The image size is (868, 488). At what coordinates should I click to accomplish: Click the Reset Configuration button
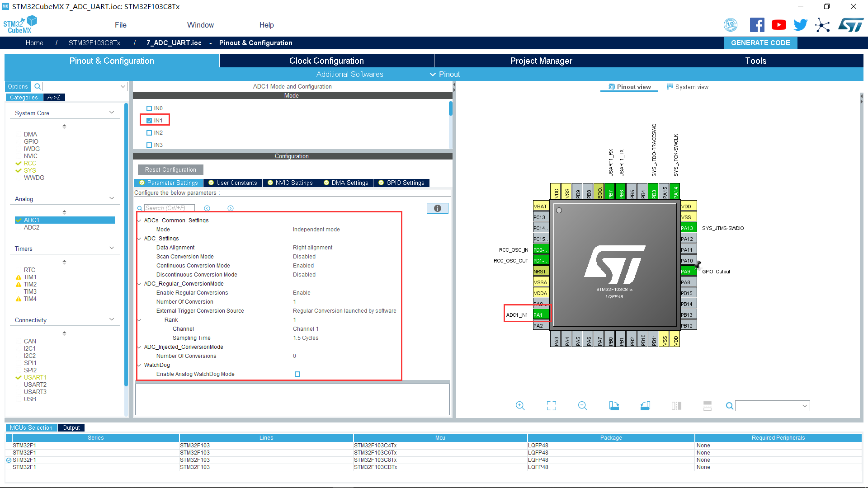click(x=170, y=169)
